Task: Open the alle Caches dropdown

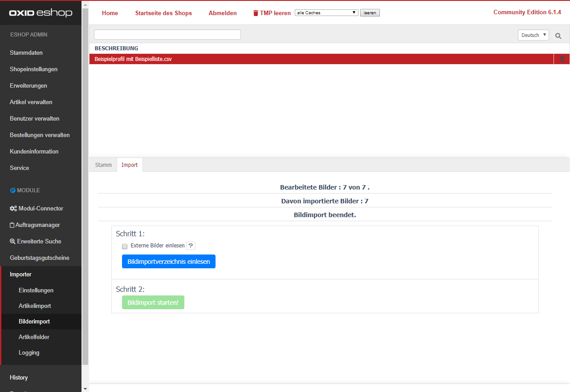Action: pyautogui.click(x=326, y=13)
